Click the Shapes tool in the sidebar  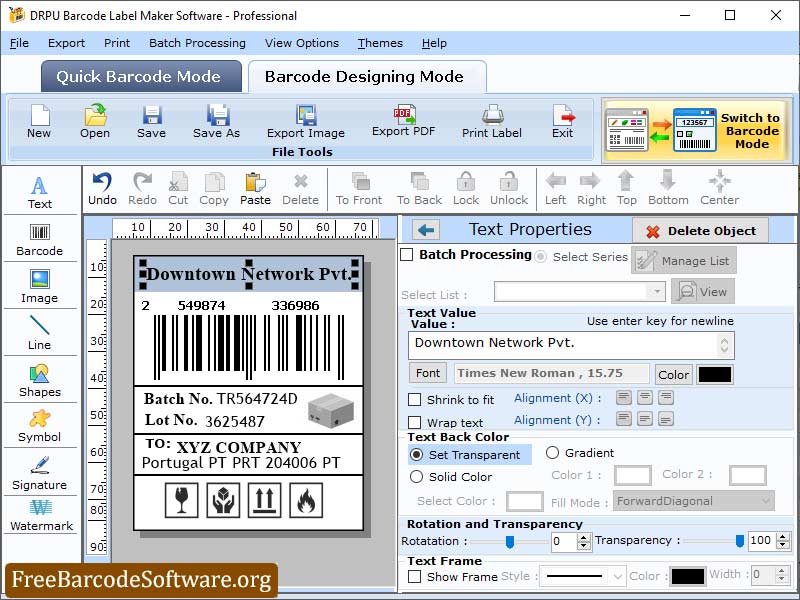[40, 380]
